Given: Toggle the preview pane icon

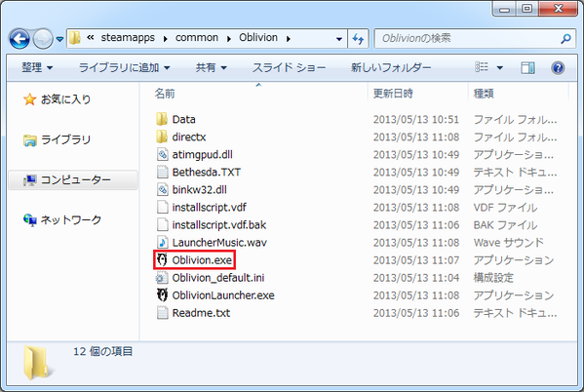Looking at the screenshot, I should 527,68.
